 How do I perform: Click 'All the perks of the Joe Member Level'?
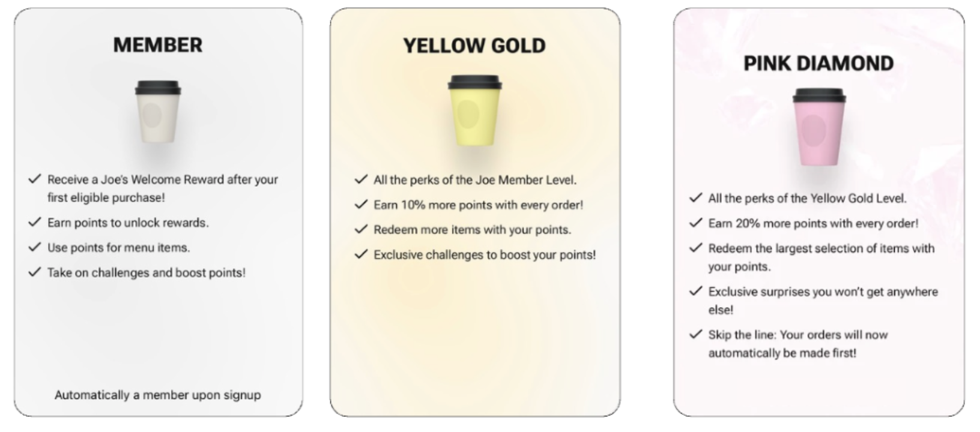pos(475,180)
